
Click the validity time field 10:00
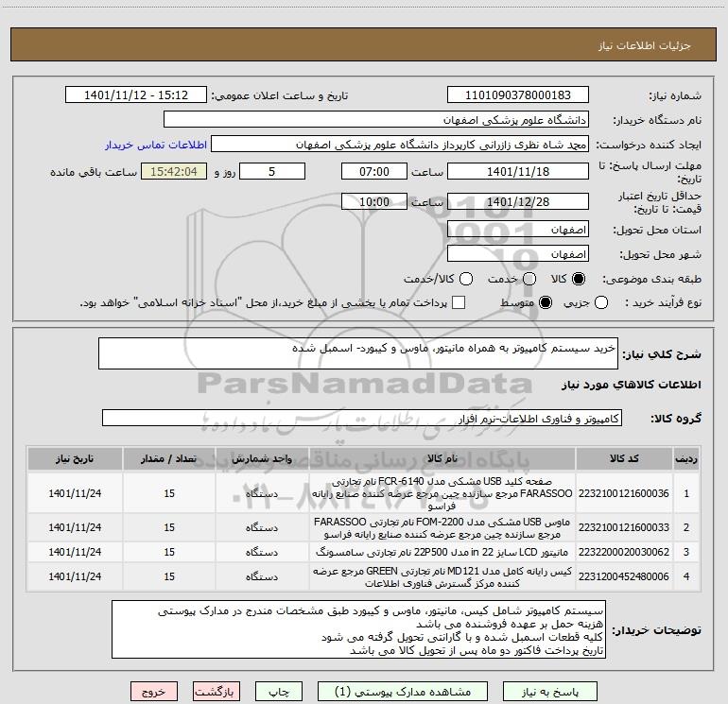[x=374, y=202]
